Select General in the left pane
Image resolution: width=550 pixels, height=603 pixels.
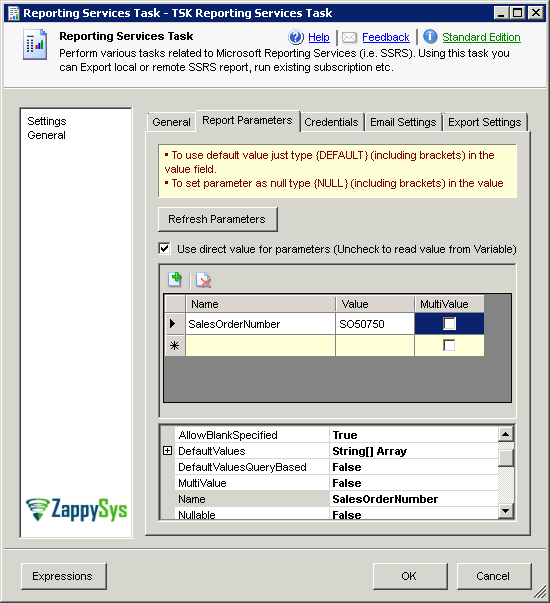coord(47,135)
